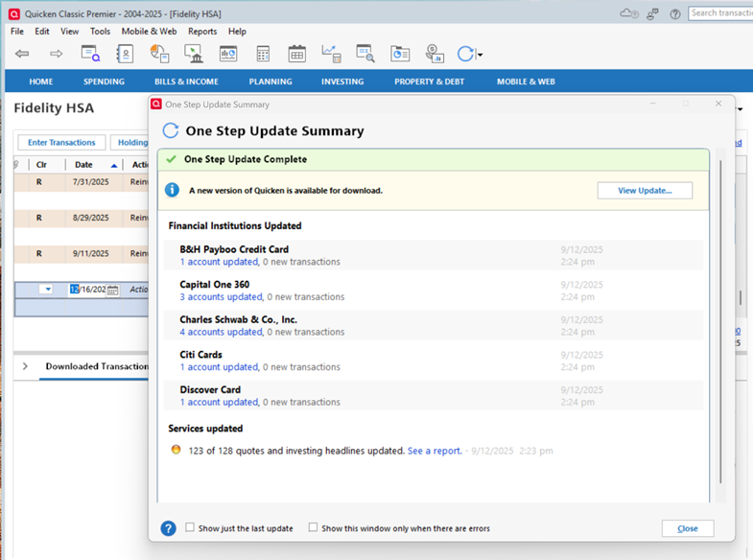Open the Tools menu
Image resolution: width=753 pixels, height=560 pixels.
(101, 32)
